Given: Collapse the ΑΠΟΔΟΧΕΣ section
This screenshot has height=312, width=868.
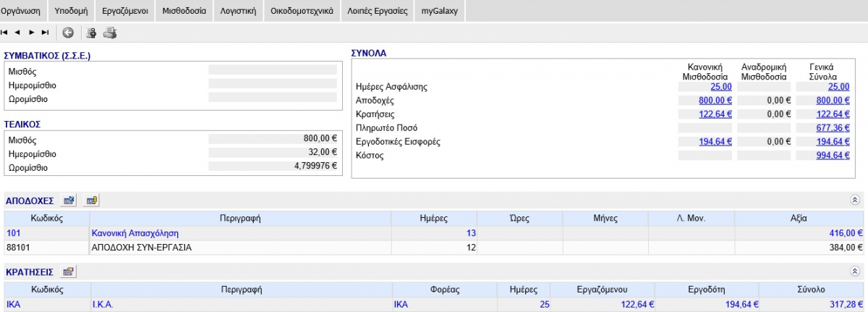Looking at the screenshot, I should [854, 201].
